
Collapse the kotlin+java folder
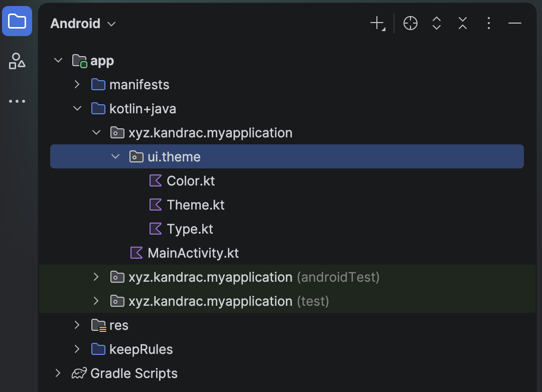click(77, 108)
